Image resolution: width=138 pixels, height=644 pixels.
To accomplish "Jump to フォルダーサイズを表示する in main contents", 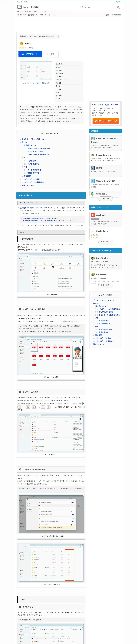I will tap(39, 154).
